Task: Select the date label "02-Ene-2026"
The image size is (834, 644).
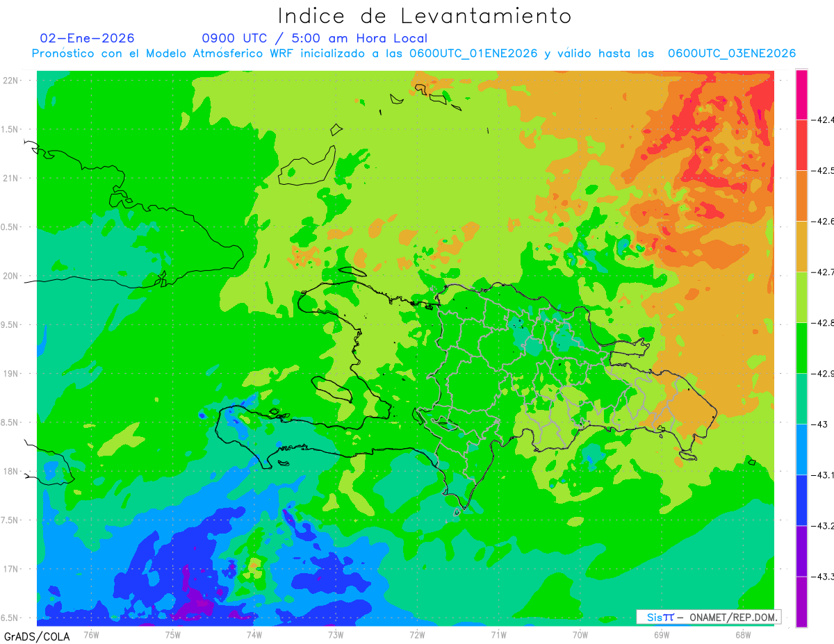Action: pyautogui.click(x=88, y=38)
